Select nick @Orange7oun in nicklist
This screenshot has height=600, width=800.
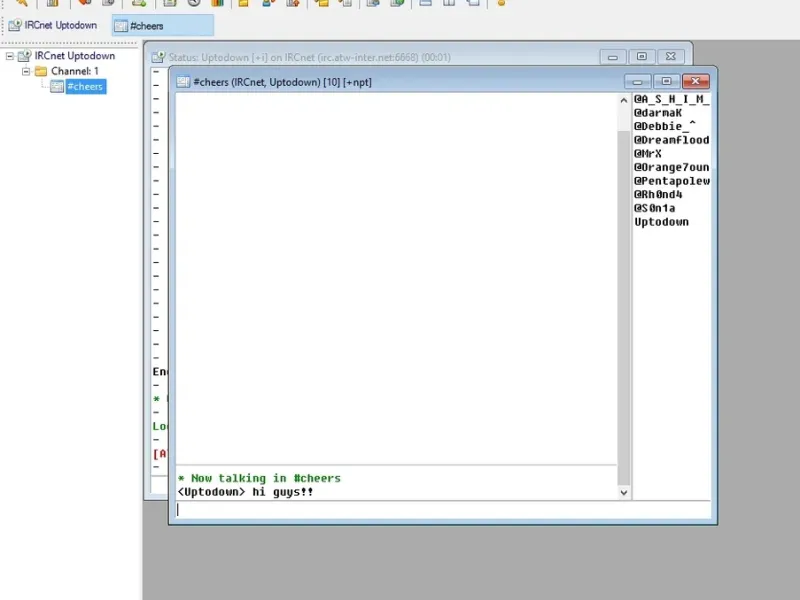(x=671, y=167)
